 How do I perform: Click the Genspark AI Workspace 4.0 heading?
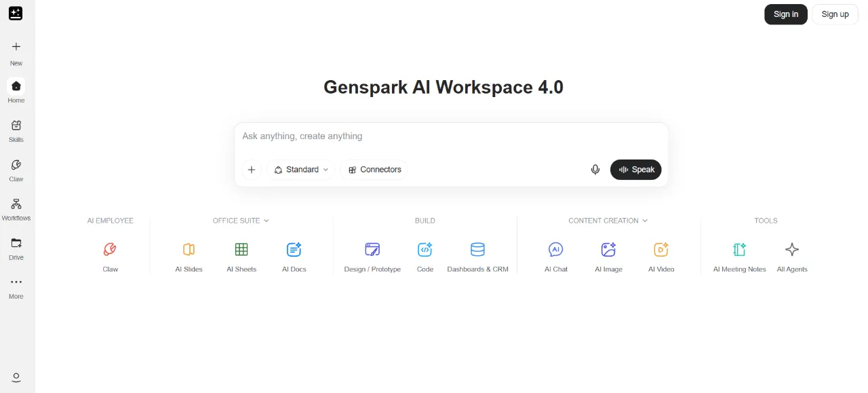pos(443,87)
